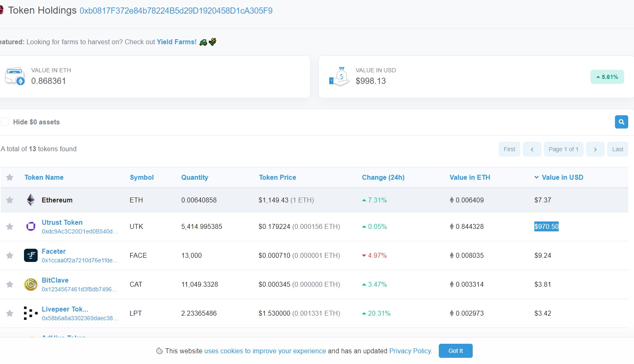
Task: Go to next page arrow
Action: pyautogui.click(x=595, y=149)
